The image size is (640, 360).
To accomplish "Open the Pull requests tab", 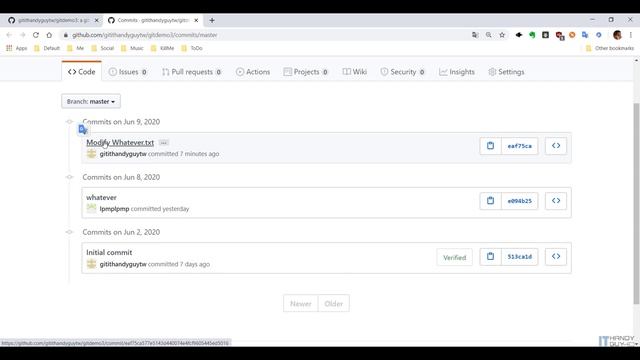I will [191, 72].
